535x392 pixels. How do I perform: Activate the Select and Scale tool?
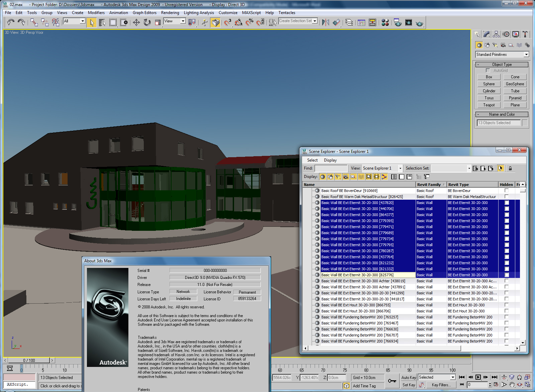coord(157,22)
